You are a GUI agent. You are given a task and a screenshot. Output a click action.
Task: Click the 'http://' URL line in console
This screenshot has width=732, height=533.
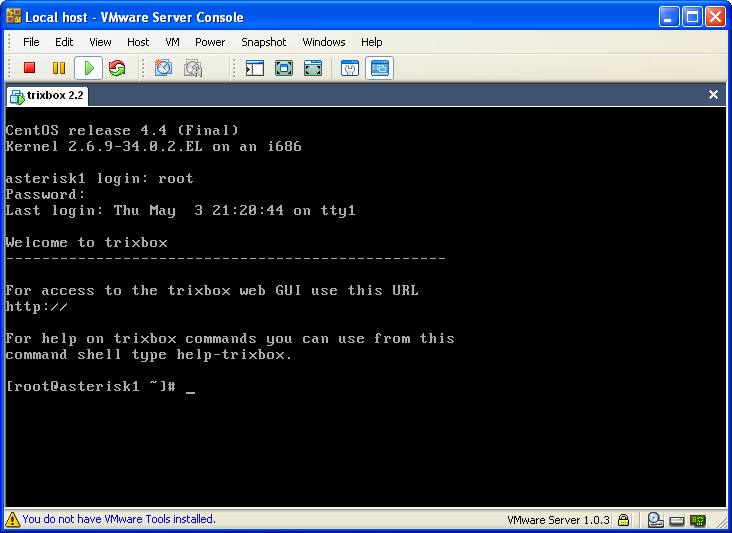[36, 306]
